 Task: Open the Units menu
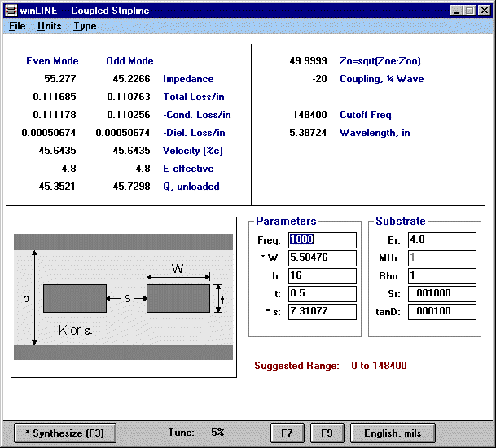tap(49, 26)
